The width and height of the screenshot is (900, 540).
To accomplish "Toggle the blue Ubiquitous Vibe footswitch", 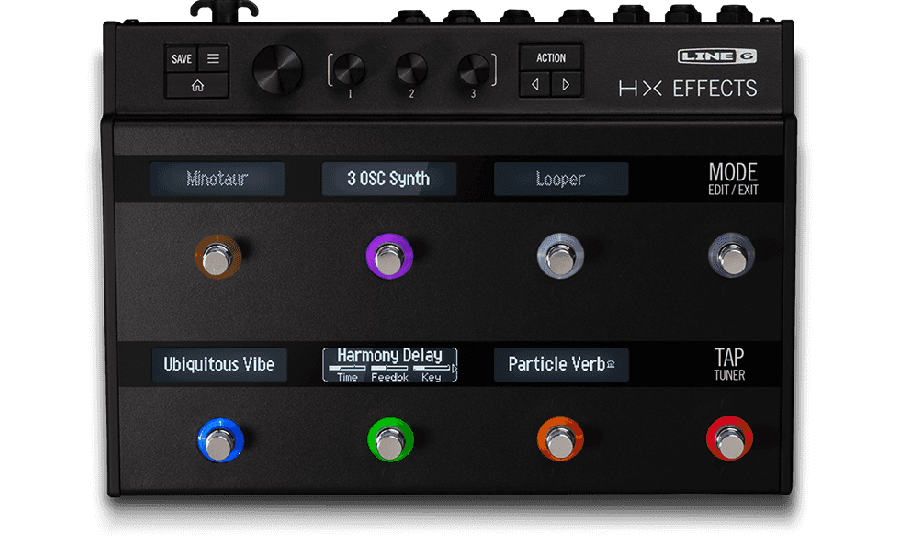I will pos(220,441).
